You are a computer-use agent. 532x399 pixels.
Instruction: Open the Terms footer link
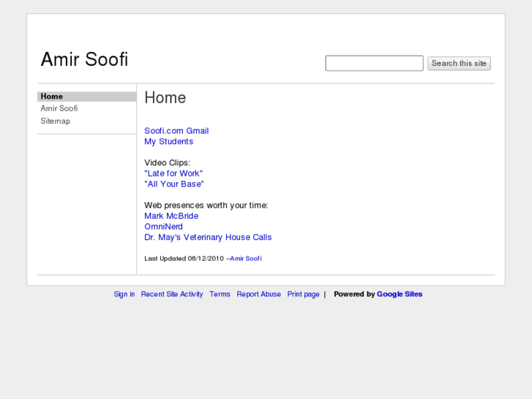tap(220, 294)
